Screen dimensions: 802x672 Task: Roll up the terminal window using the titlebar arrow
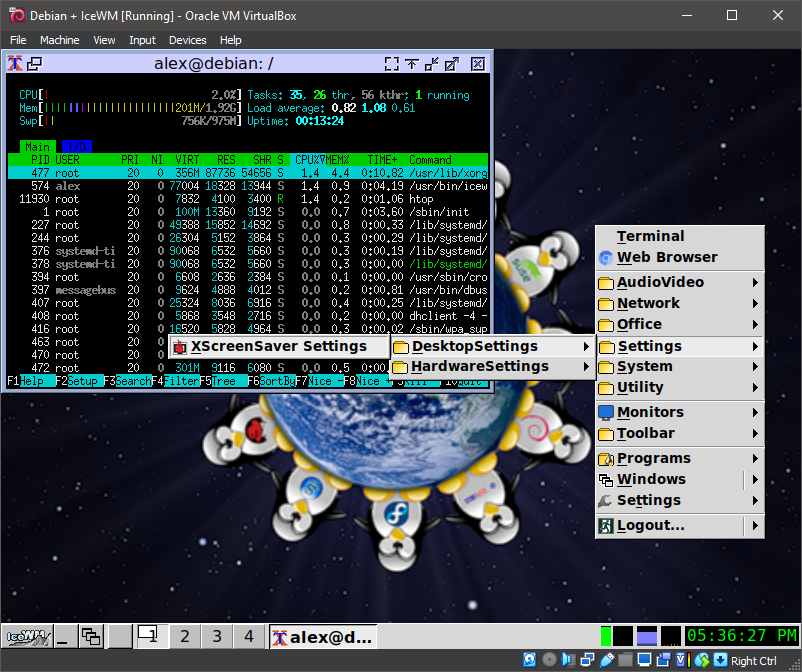tap(411, 64)
